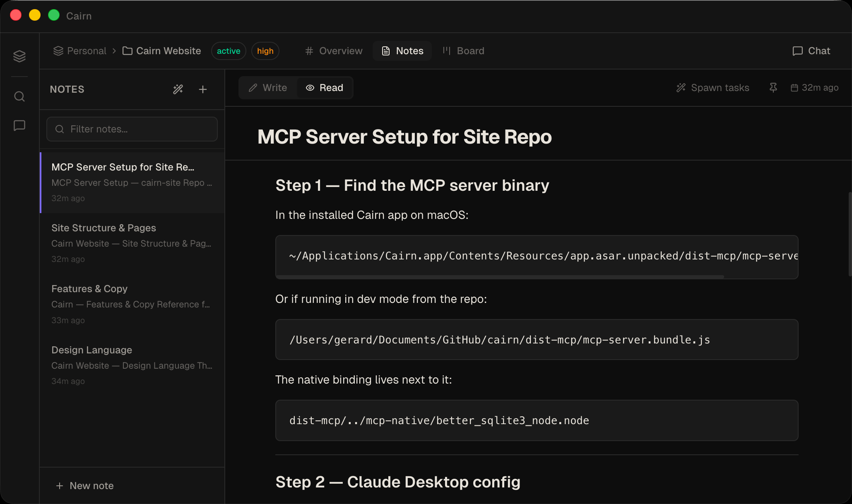Viewport: 852px width, 504px height.
Task: Click the NOTES panel heading
Action: [x=67, y=89]
